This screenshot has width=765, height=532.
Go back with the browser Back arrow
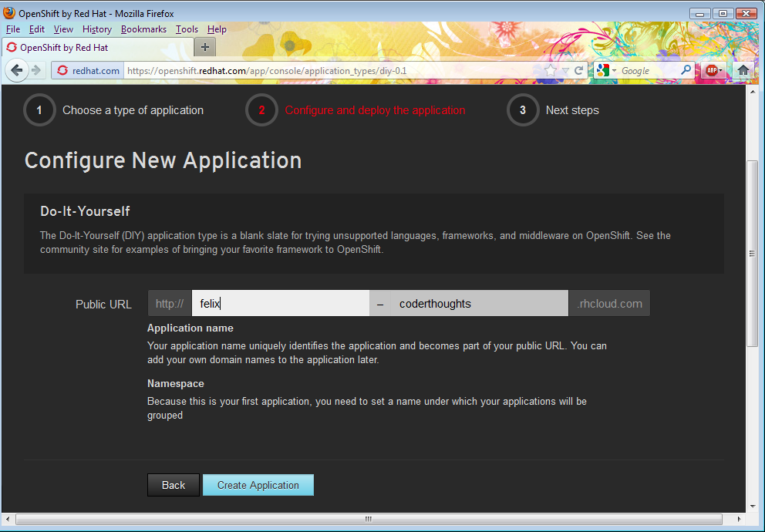click(17, 71)
